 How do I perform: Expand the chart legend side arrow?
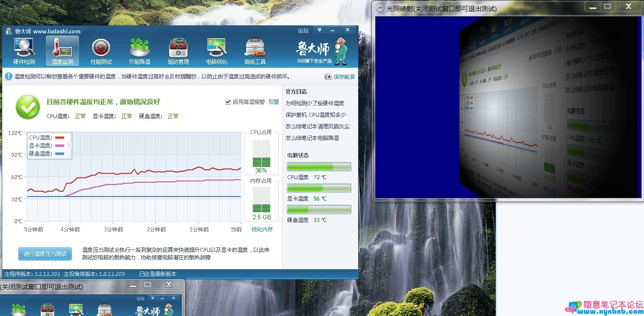(x=69, y=145)
